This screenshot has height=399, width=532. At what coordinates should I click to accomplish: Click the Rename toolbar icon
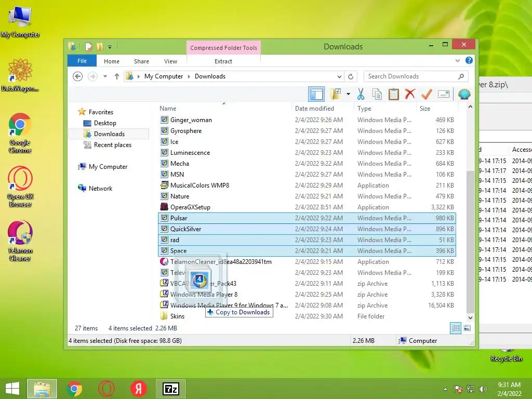(444, 94)
